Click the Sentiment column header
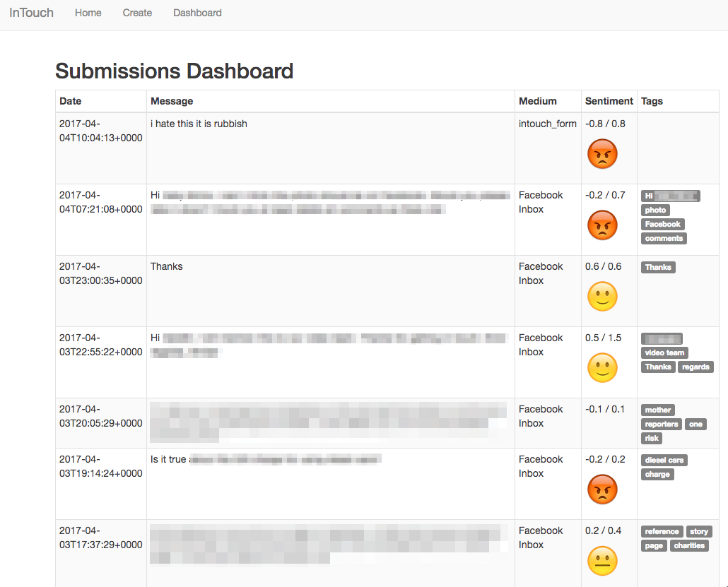 click(x=609, y=101)
